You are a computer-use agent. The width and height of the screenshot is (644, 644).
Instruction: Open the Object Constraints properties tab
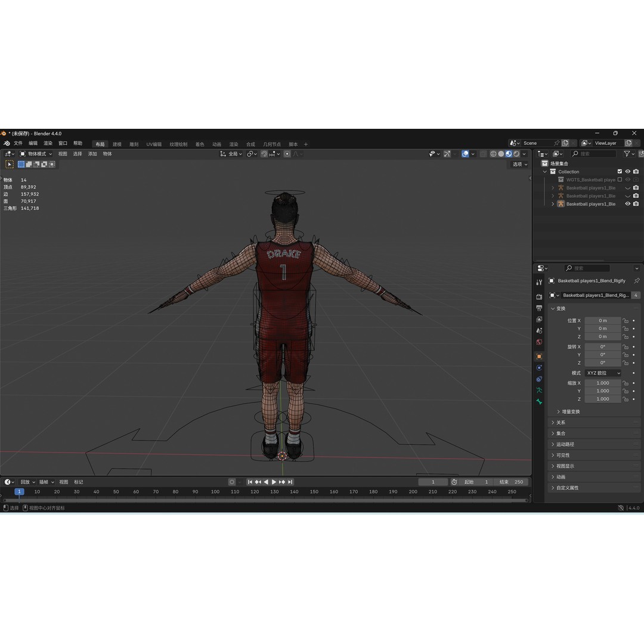pos(539,379)
